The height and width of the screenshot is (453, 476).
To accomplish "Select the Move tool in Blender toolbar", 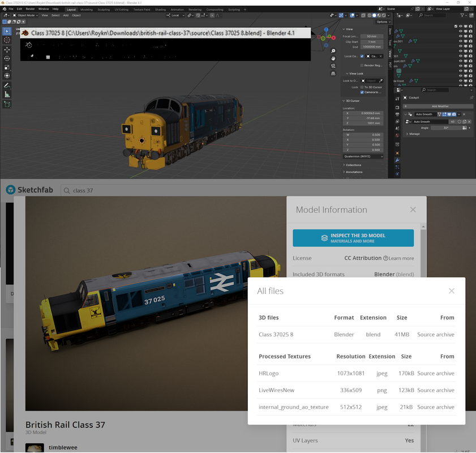I will pyautogui.click(x=7, y=49).
